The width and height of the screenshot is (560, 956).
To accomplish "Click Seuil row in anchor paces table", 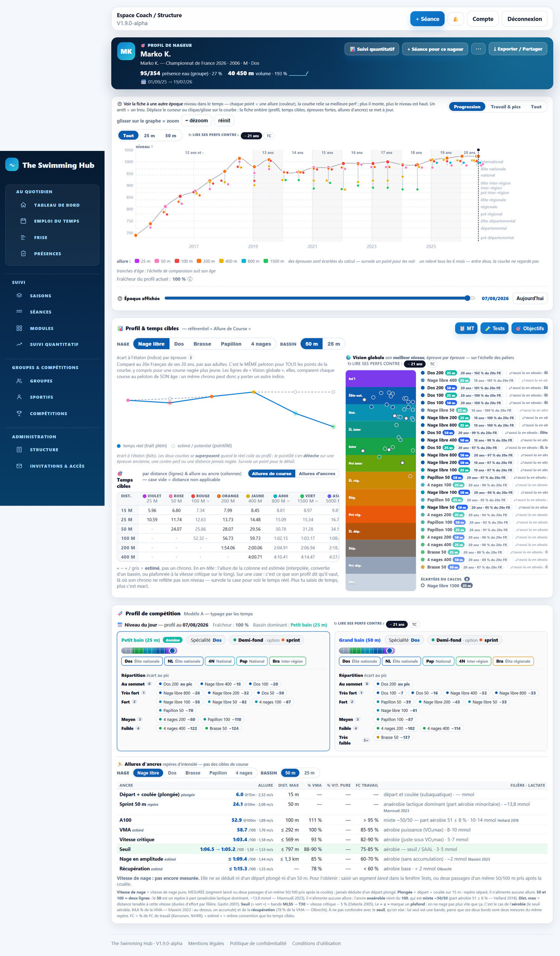I will click(x=332, y=849).
